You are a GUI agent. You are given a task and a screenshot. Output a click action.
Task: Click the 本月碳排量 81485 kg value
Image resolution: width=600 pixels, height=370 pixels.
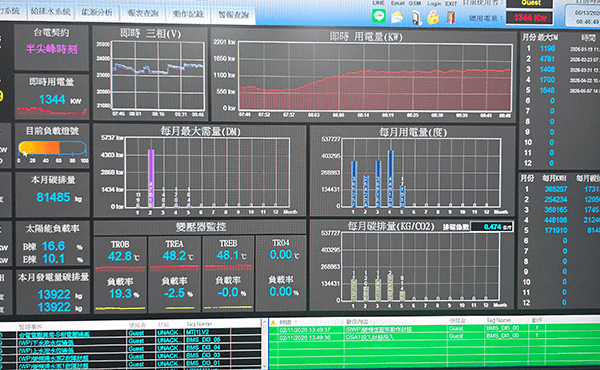coord(53,197)
